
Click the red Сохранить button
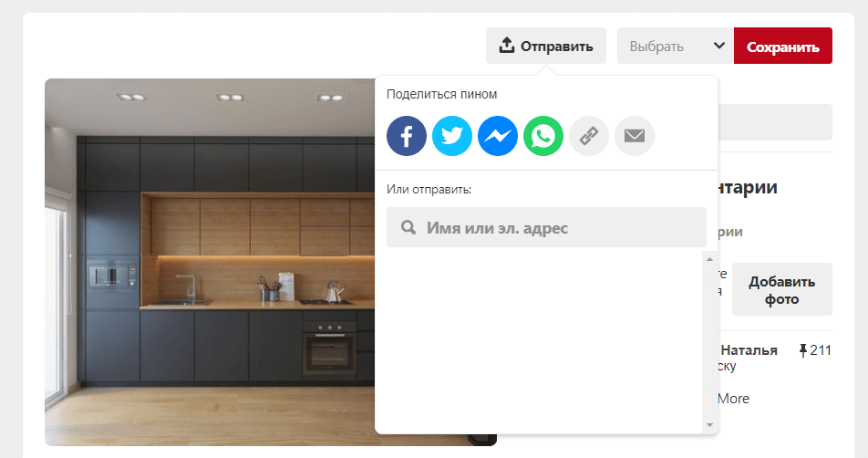point(782,46)
